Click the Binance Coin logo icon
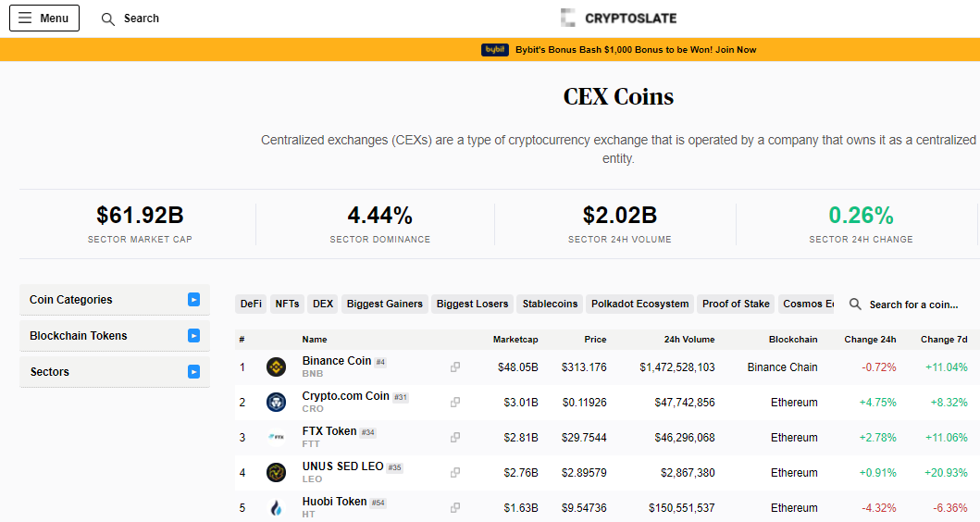Viewport: 980px width, 522px height. pos(276,367)
